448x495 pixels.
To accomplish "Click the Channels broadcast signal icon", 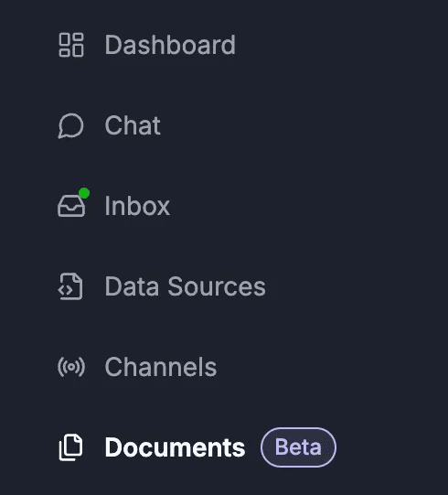I will point(71,367).
